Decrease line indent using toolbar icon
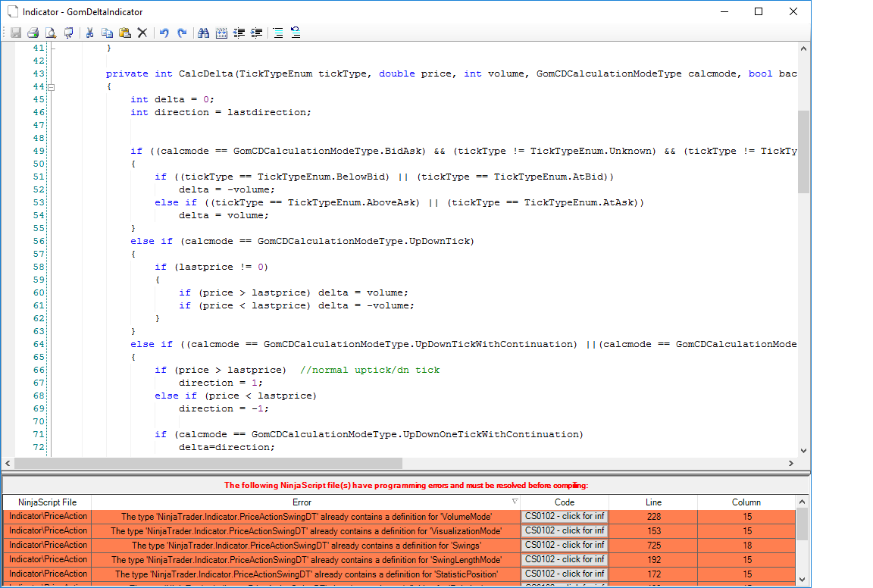 click(239, 33)
